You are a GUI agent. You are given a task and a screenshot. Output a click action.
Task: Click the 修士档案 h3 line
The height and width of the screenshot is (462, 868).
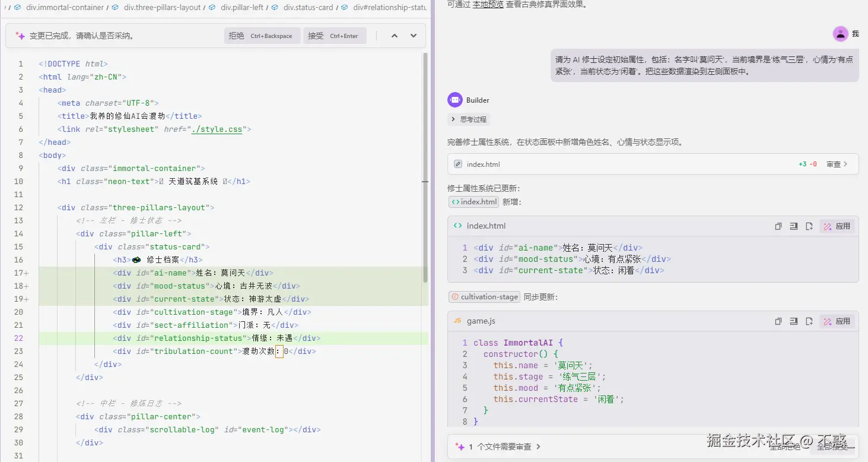click(x=158, y=260)
